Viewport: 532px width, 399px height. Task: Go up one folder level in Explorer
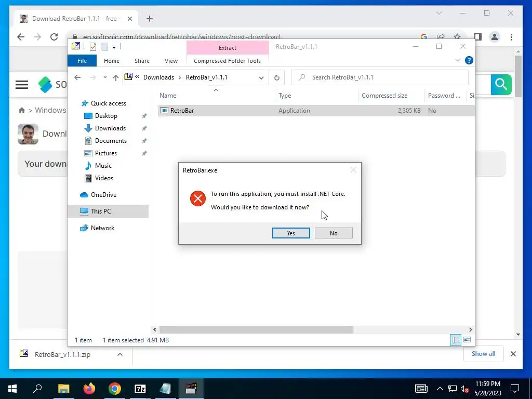coord(116,78)
